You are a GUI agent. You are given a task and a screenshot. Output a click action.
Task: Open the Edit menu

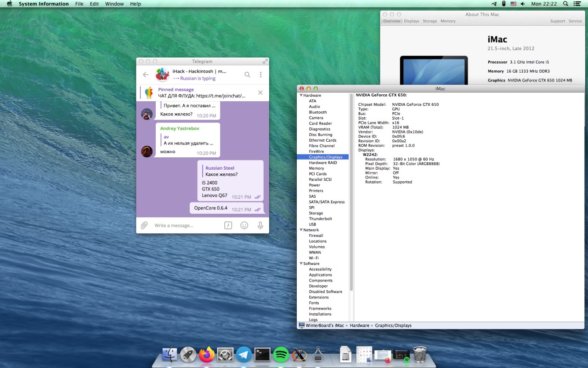pos(94,4)
